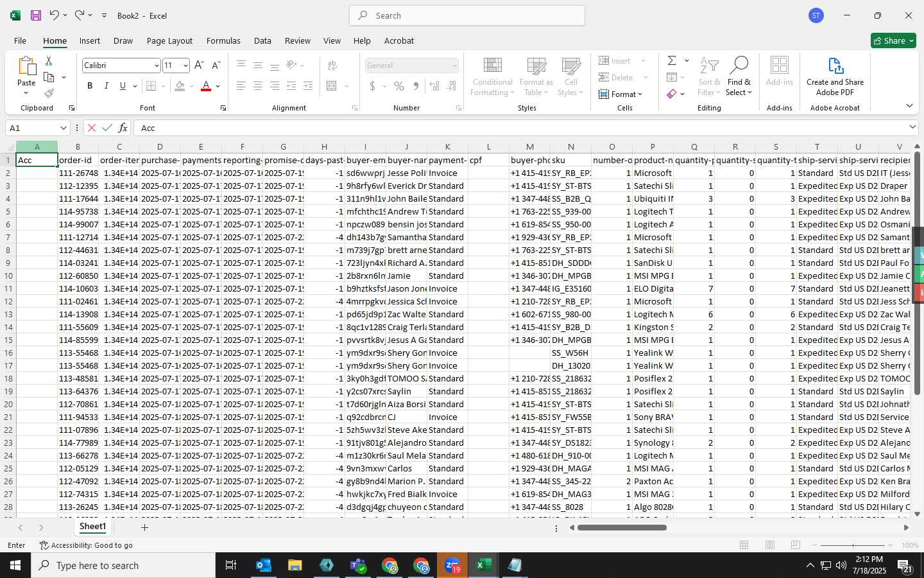Cut selection with the scissors icon
Viewport: 924px width, 578px height.
click(x=49, y=60)
